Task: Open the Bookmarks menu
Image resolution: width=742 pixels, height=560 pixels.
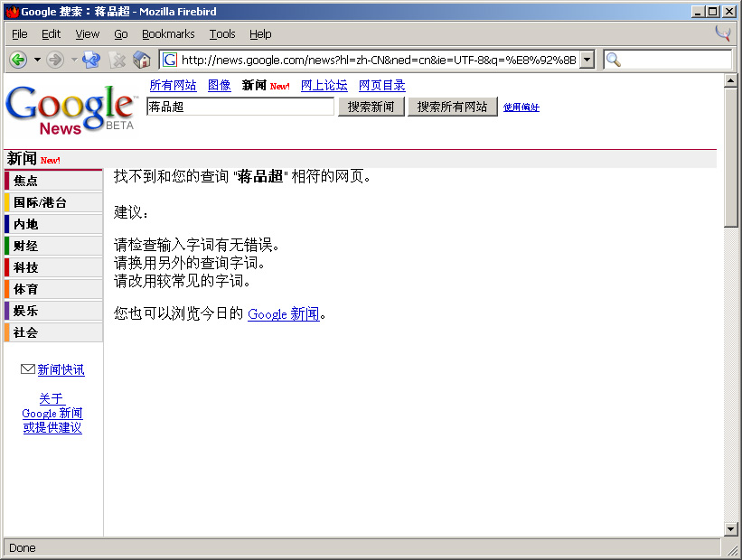Action: point(168,34)
